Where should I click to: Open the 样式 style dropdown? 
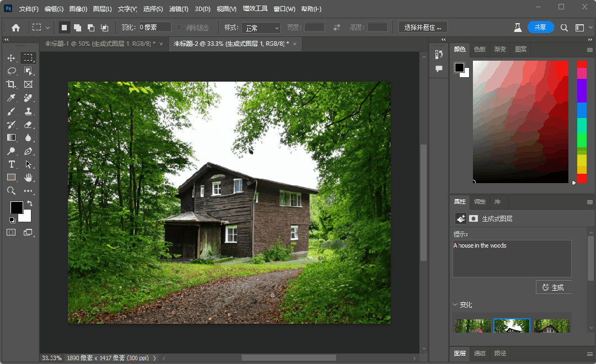pos(261,28)
